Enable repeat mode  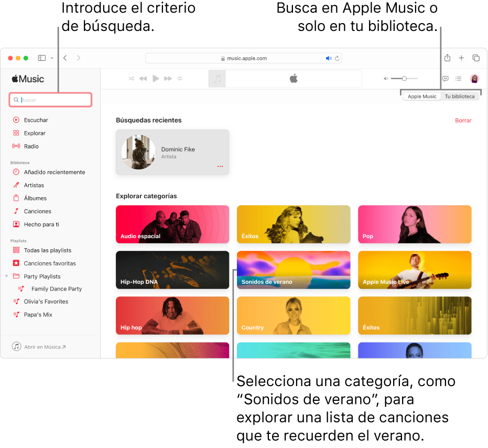coord(179,78)
